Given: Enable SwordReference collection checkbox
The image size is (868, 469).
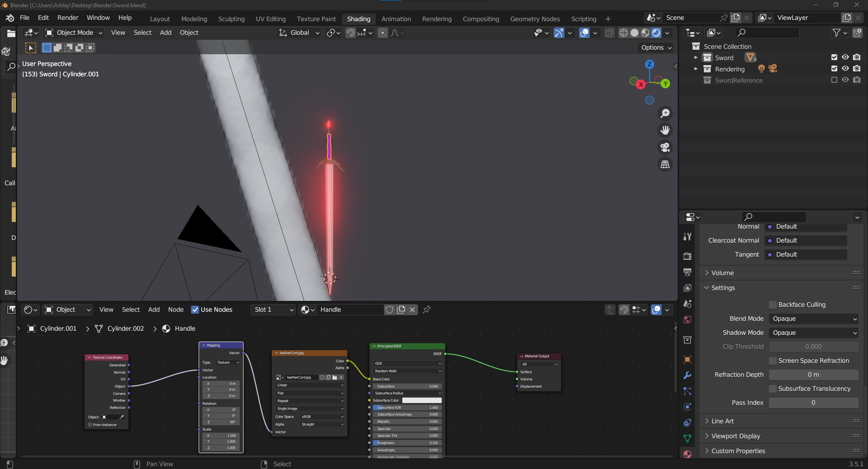Looking at the screenshot, I should pyautogui.click(x=834, y=80).
